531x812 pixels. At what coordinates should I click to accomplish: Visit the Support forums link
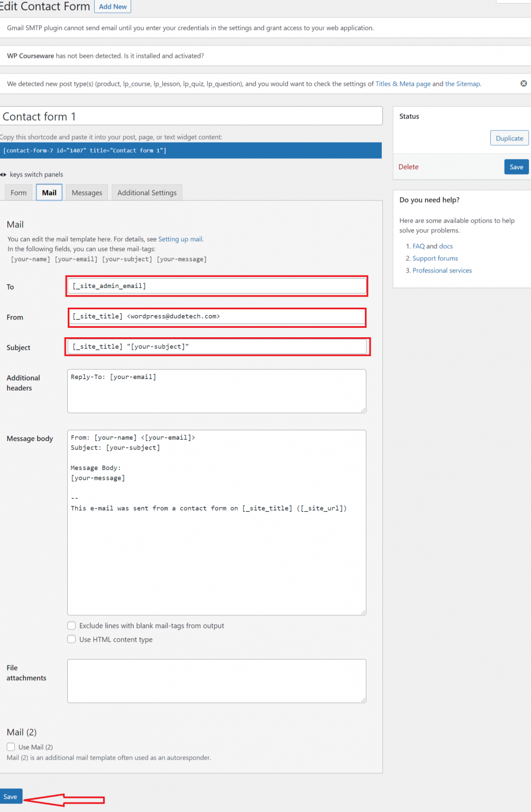coord(435,259)
